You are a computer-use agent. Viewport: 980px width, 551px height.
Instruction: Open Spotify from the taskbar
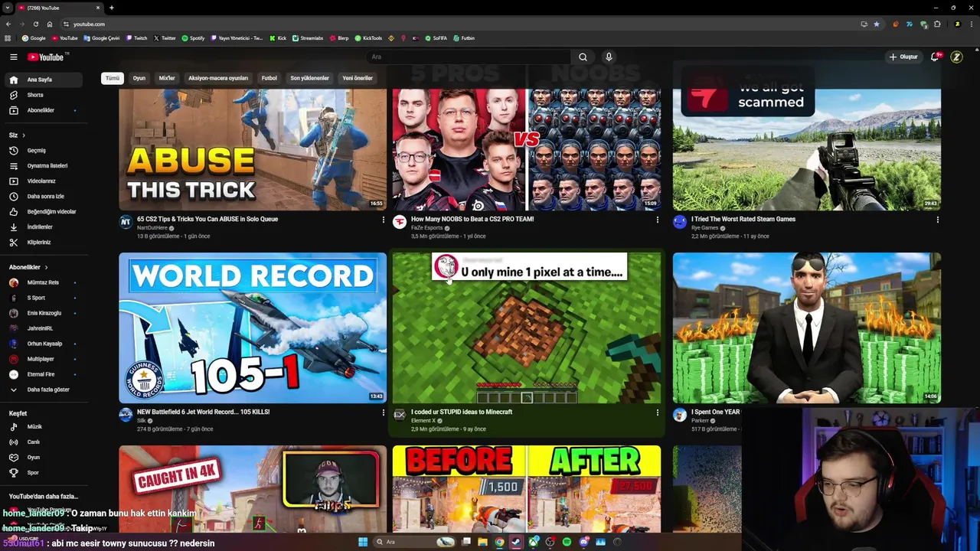pos(567,542)
